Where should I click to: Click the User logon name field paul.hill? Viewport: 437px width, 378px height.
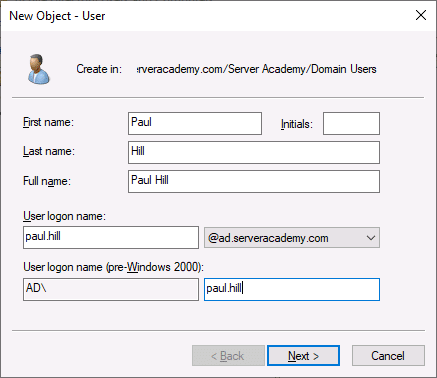(111, 237)
